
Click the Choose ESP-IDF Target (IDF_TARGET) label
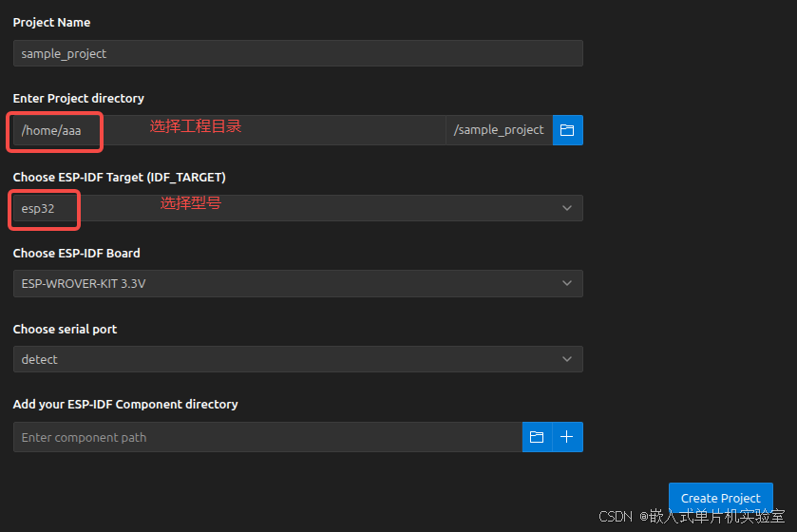(x=120, y=177)
